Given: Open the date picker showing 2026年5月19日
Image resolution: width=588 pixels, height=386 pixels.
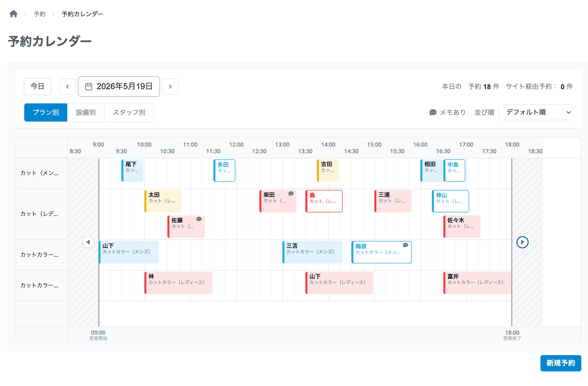Looking at the screenshot, I should (119, 86).
